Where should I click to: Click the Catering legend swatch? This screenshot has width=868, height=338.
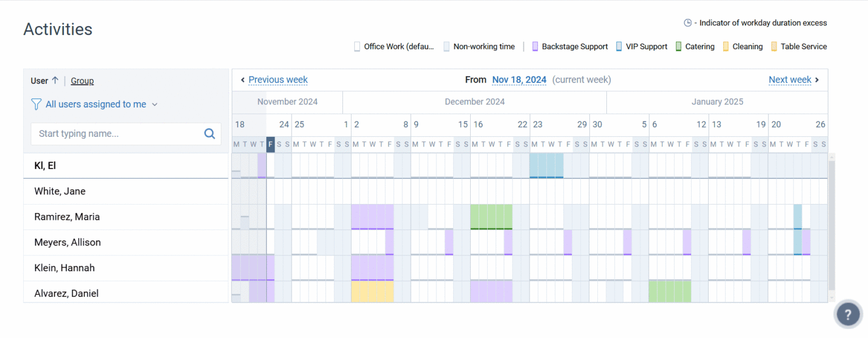pyautogui.click(x=679, y=47)
